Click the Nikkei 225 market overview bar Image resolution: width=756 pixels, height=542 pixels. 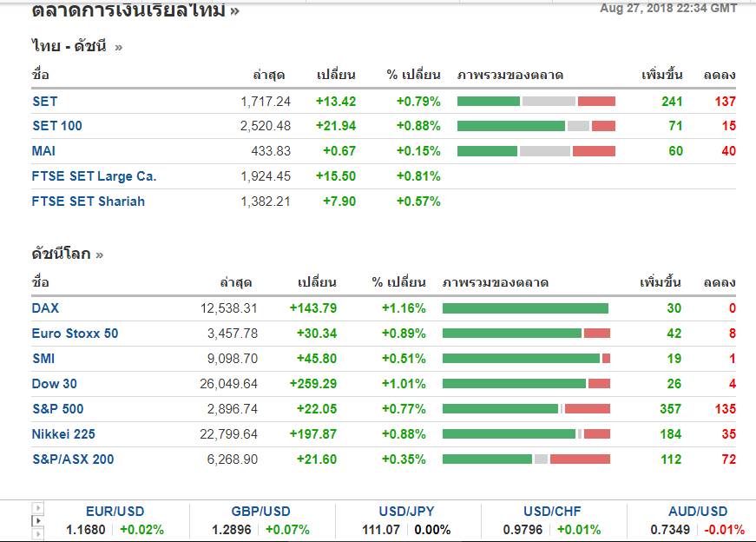pyautogui.click(x=527, y=434)
